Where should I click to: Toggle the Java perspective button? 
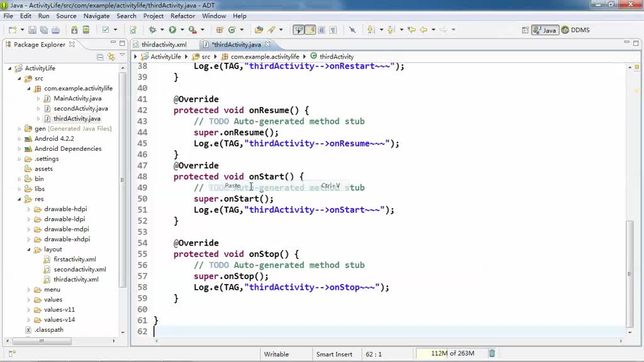(x=545, y=30)
